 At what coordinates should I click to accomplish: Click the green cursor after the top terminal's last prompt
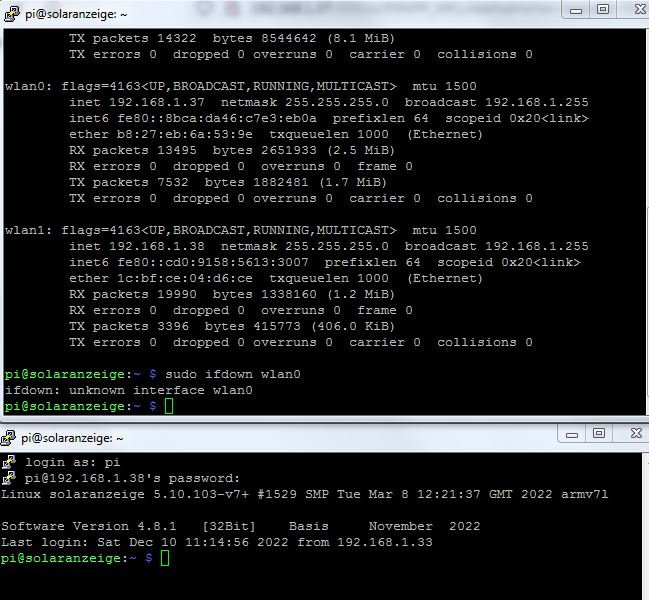pos(169,406)
